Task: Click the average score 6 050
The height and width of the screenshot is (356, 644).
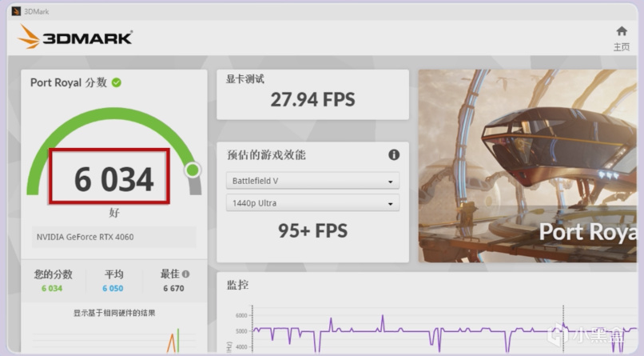Action: click(x=113, y=288)
